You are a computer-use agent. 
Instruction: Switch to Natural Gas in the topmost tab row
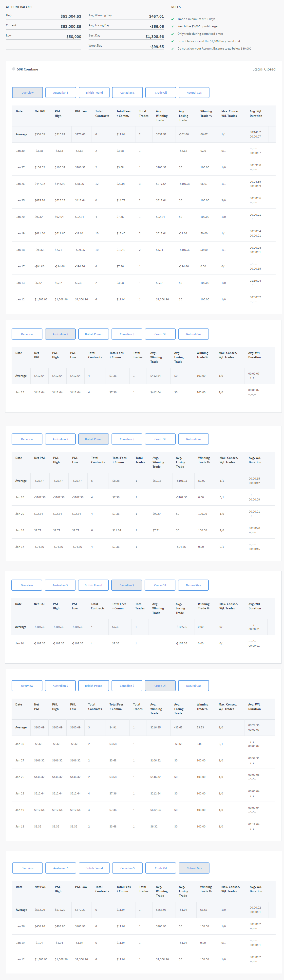point(194,92)
